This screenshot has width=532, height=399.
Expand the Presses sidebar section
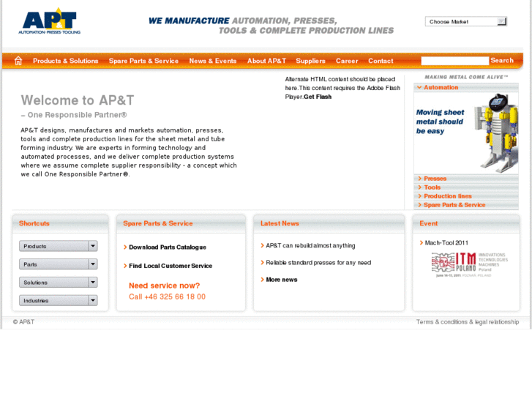466,179
